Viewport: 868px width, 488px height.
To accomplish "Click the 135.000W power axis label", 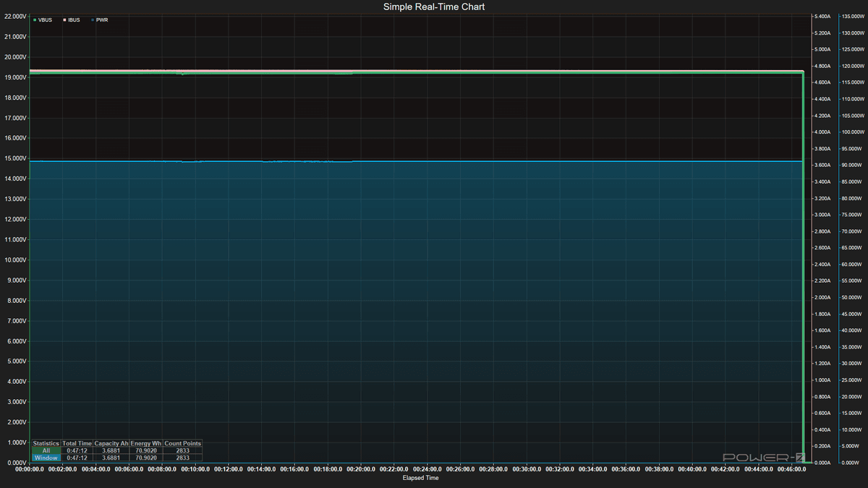I will click(852, 16).
